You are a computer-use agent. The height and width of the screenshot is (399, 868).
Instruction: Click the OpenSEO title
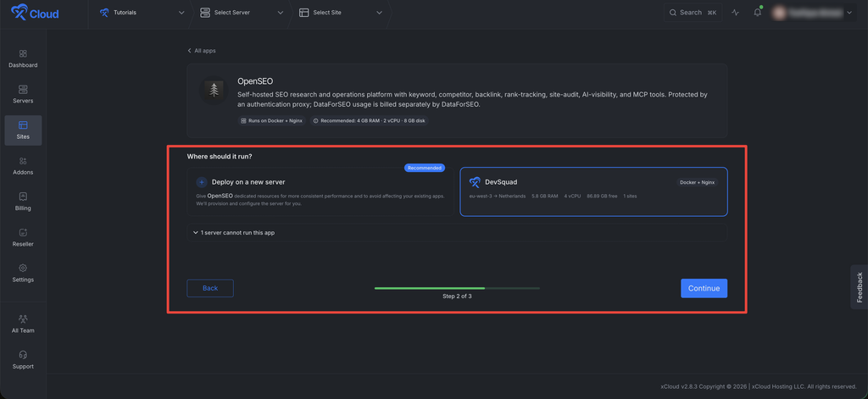click(255, 81)
